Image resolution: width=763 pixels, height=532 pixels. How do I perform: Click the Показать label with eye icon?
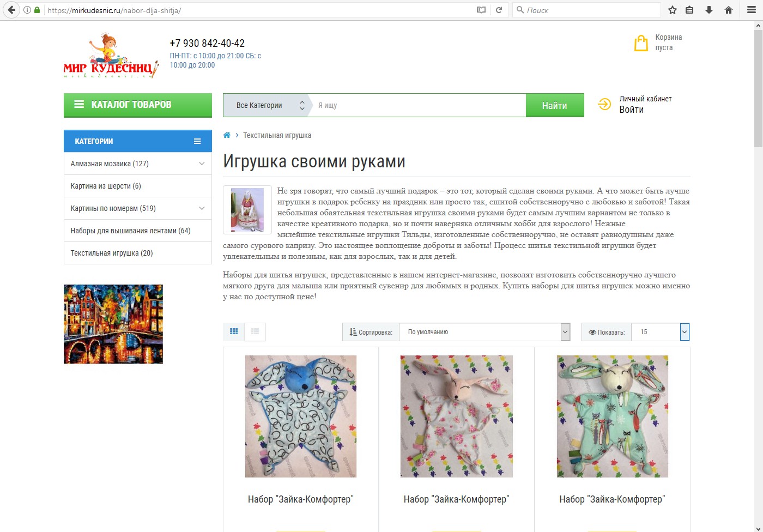[607, 332]
